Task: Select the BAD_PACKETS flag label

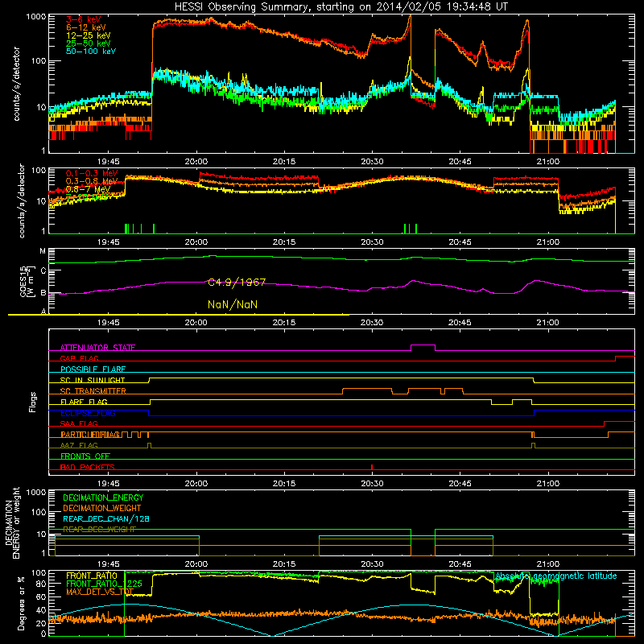Action: (x=88, y=467)
